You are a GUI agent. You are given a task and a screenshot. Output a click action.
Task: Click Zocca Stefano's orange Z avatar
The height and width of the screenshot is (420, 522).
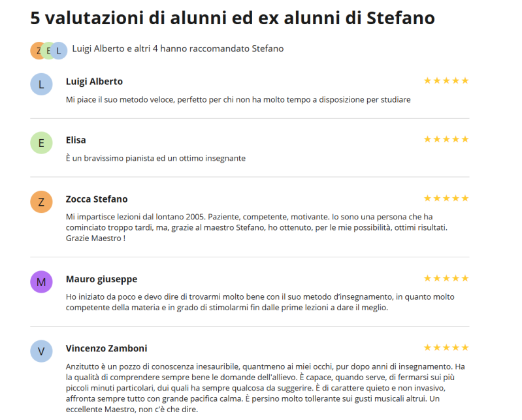point(41,201)
